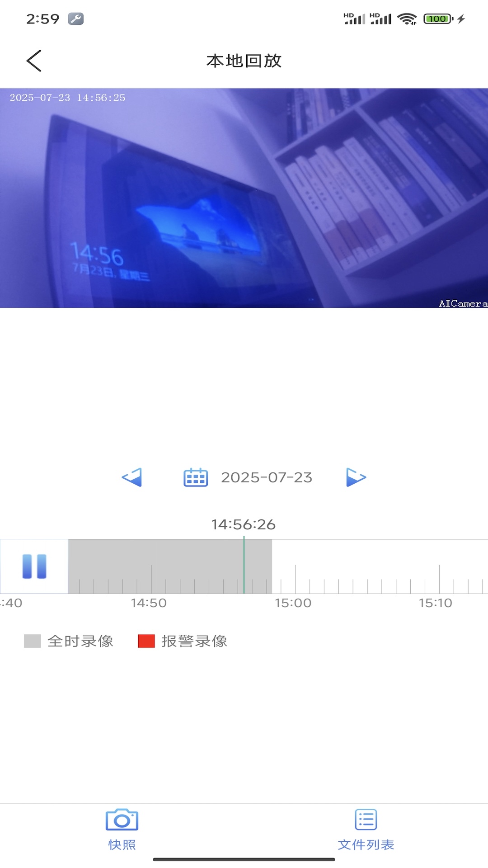Go back using the header arrow
Viewport: 488px width, 868px height.
click(34, 61)
